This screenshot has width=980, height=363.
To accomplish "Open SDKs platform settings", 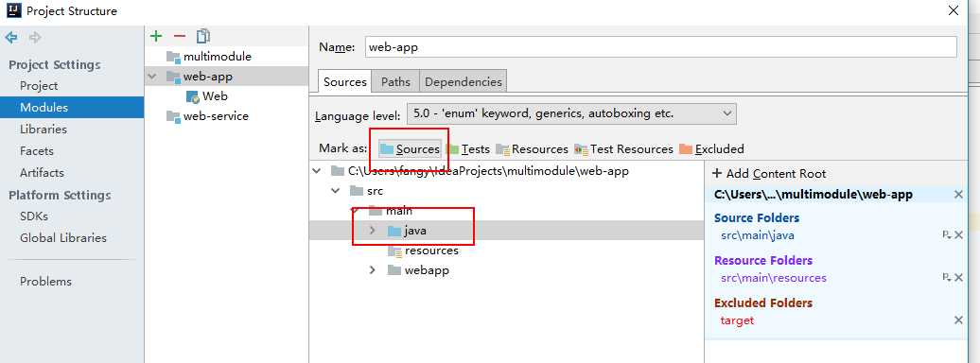I will coord(34,216).
